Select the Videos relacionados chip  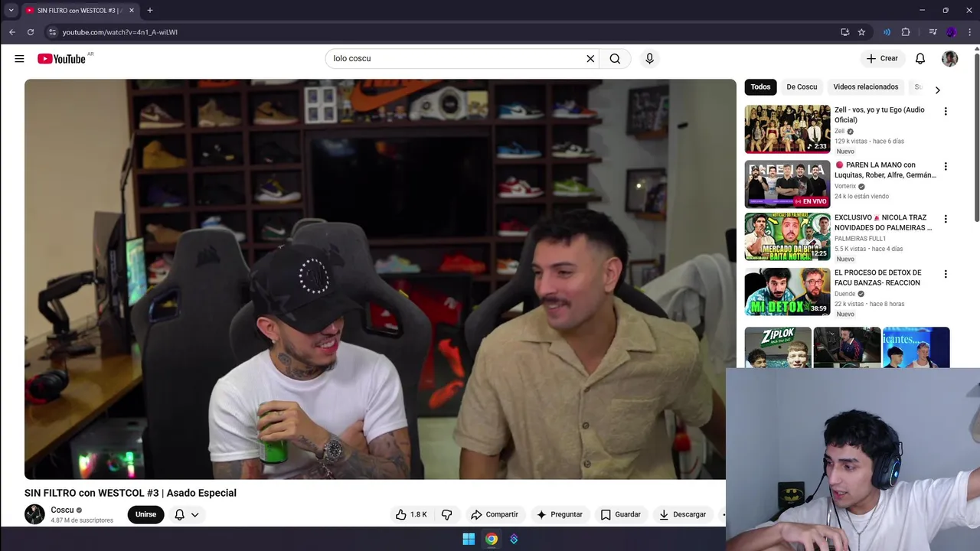point(865,87)
